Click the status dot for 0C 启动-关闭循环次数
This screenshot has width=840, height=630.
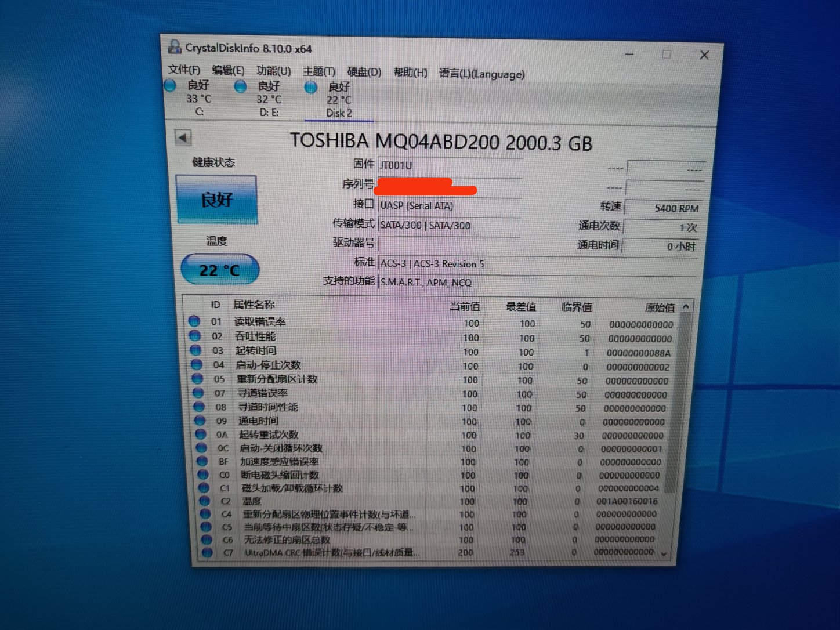point(201,448)
